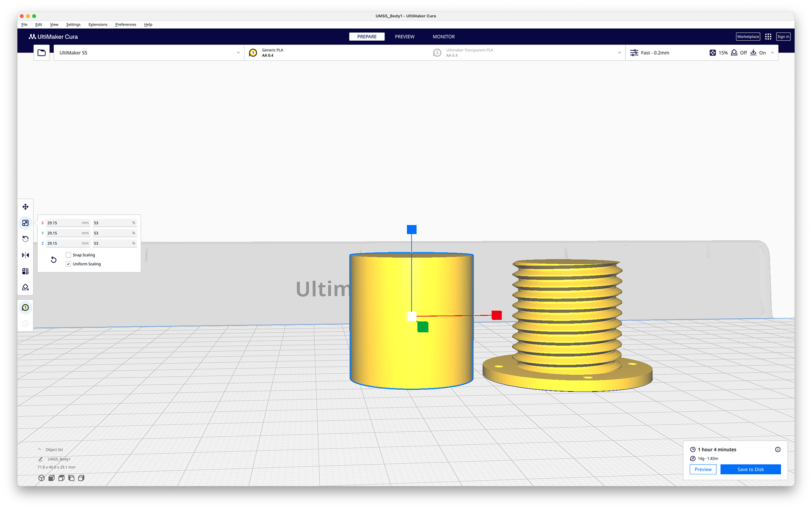This screenshot has width=812, height=509.
Task: Click the Preview button
Action: pos(703,469)
